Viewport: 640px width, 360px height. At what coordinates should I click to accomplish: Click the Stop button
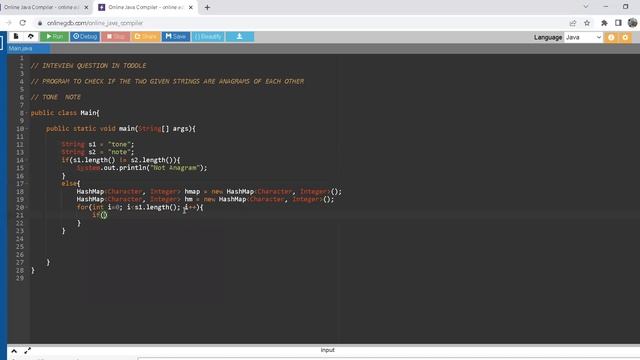click(x=116, y=37)
